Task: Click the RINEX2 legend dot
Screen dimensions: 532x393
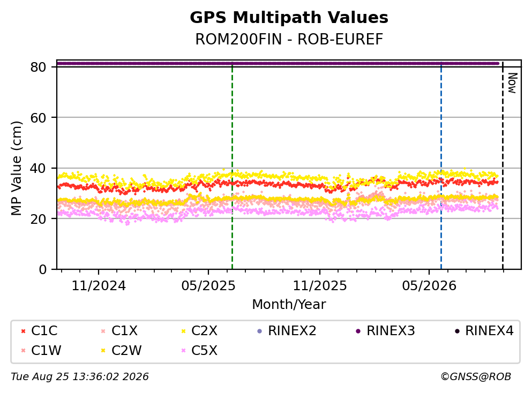Action: click(x=260, y=331)
